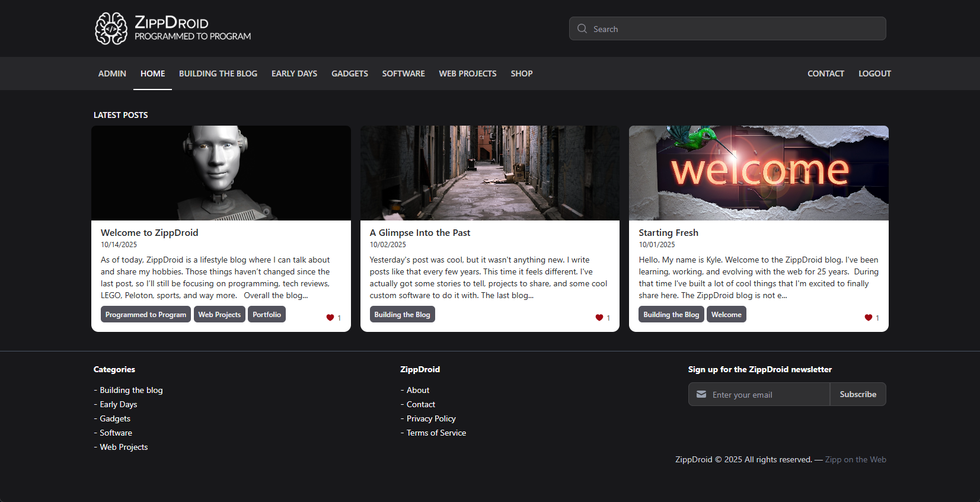This screenshot has width=980, height=502.
Task: Click the search magnifier icon
Action: pyautogui.click(x=582, y=28)
